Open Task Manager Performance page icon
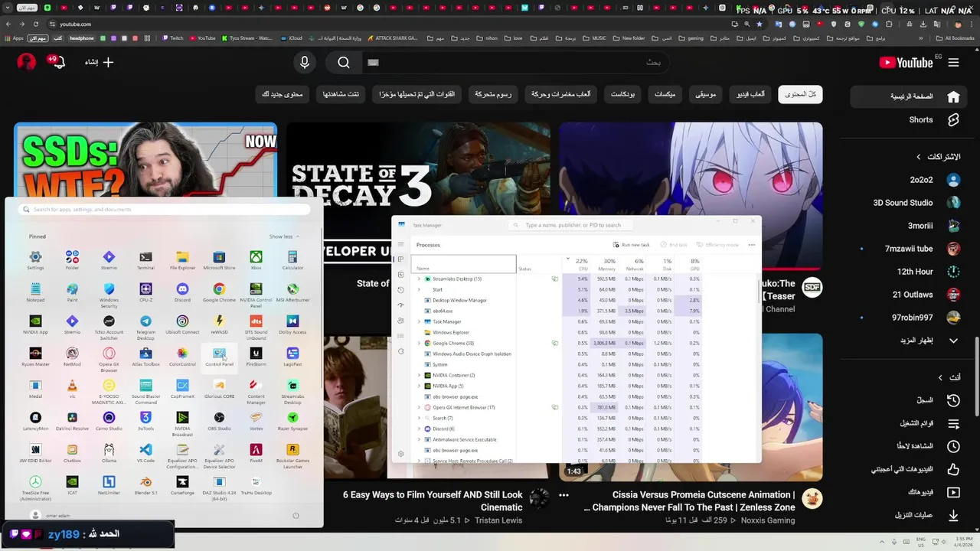The image size is (980, 551). pyautogui.click(x=400, y=275)
